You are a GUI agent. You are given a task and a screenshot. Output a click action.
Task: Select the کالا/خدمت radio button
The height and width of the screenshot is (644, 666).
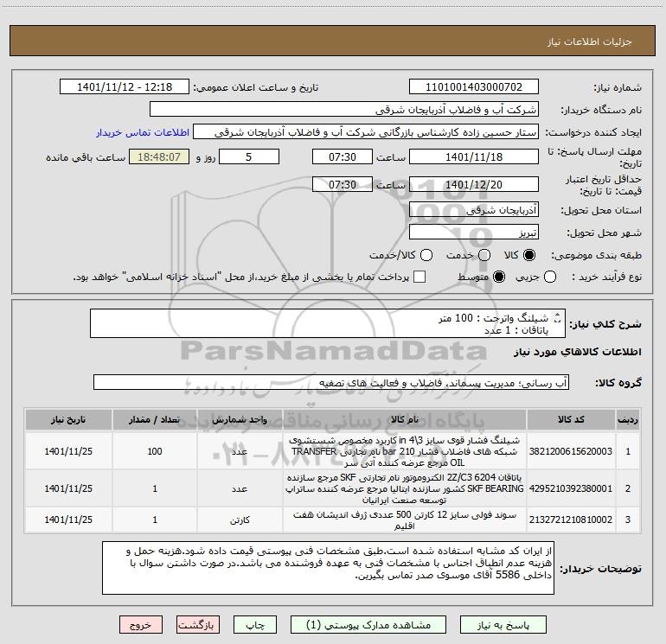click(426, 255)
